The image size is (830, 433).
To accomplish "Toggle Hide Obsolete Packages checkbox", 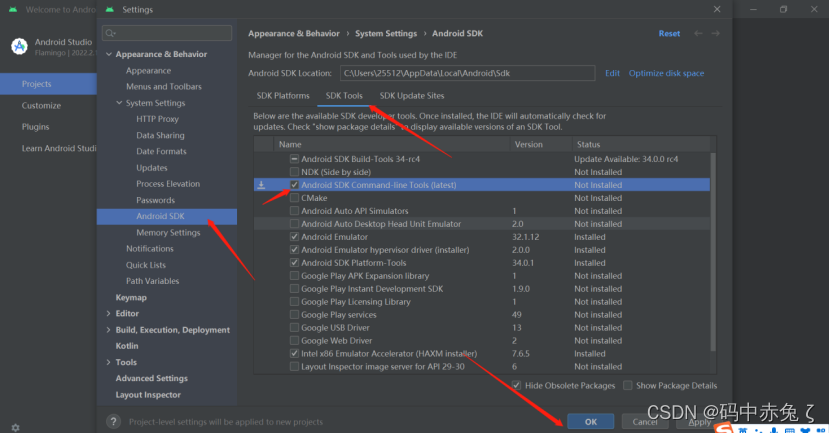I will pos(517,385).
